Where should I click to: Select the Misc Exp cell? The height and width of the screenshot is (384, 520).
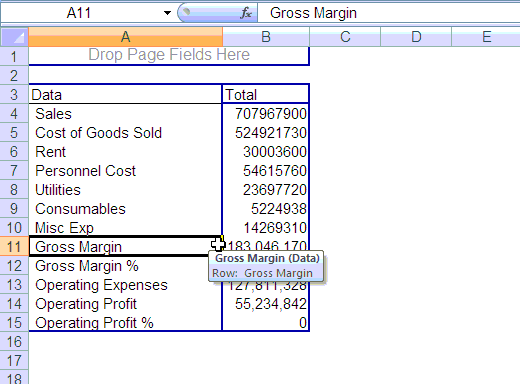point(125,227)
